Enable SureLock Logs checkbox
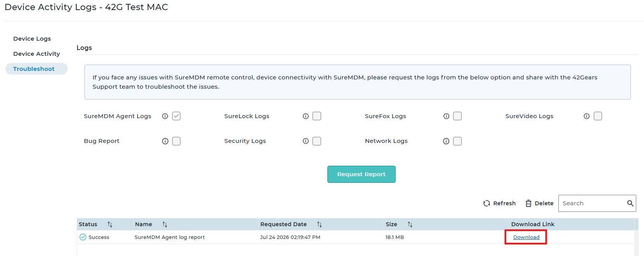The width and height of the screenshot is (644, 256). pyautogui.click(x=317, y=116)
